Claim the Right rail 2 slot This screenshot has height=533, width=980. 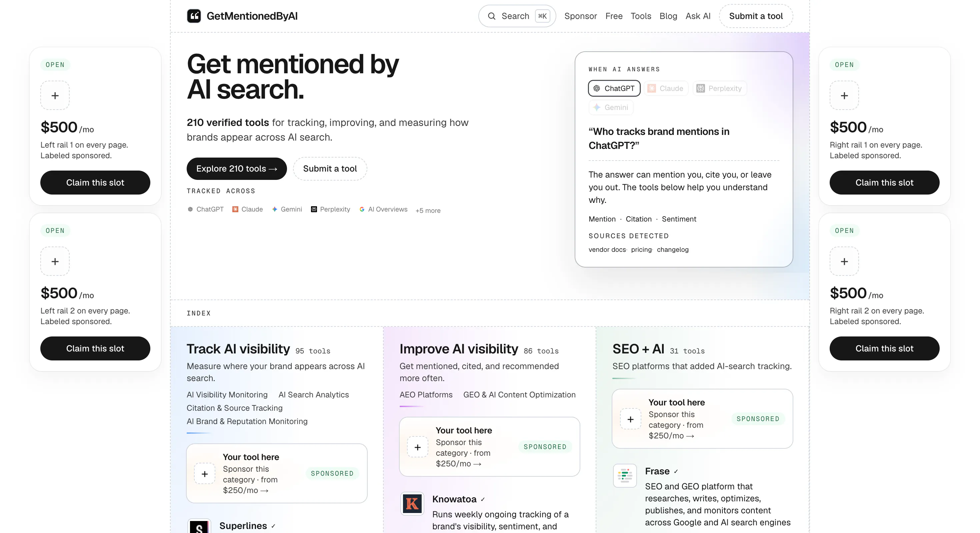[x=884, y=348]
